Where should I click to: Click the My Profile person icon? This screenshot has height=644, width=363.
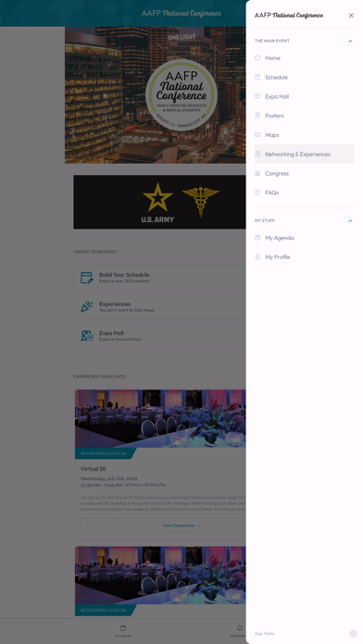point(257,256)
